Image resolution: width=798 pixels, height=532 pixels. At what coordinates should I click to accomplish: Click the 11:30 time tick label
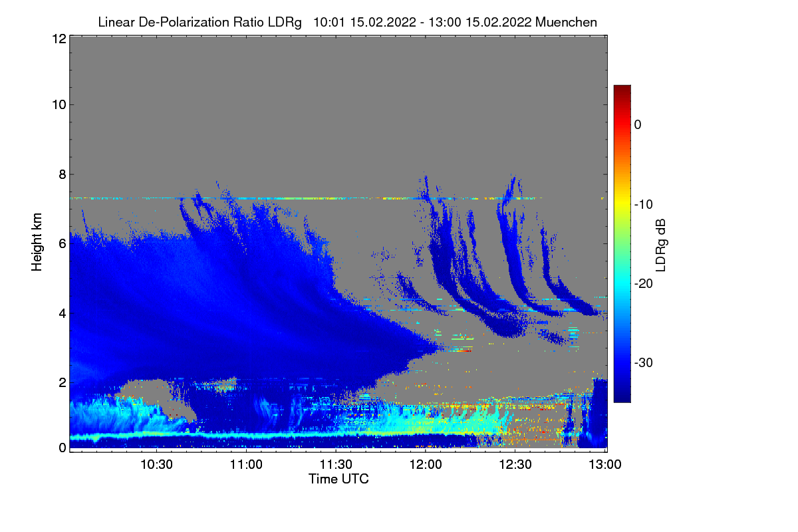pos(336,464)
